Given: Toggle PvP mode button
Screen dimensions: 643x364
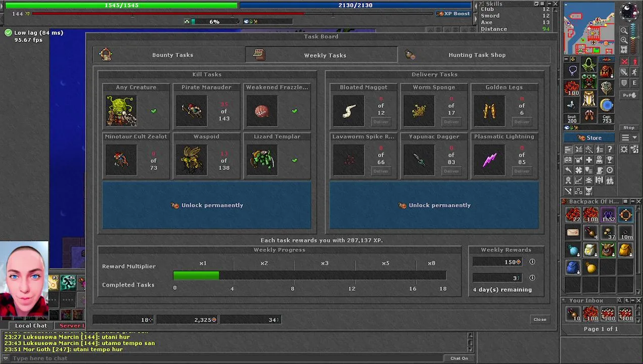Looking at the screenshot, I should click(x=629, y=95).
